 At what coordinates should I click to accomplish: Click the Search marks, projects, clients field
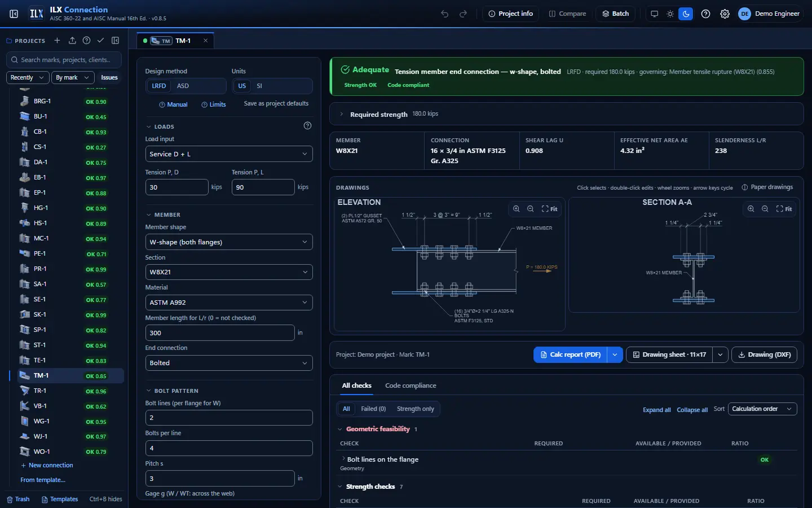(64, 59)
